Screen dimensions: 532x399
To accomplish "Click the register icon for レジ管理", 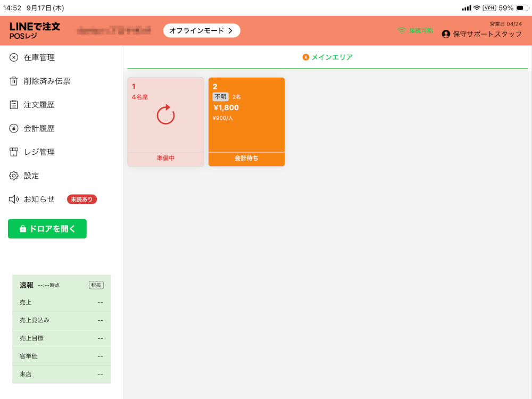I will coord(14,152).
